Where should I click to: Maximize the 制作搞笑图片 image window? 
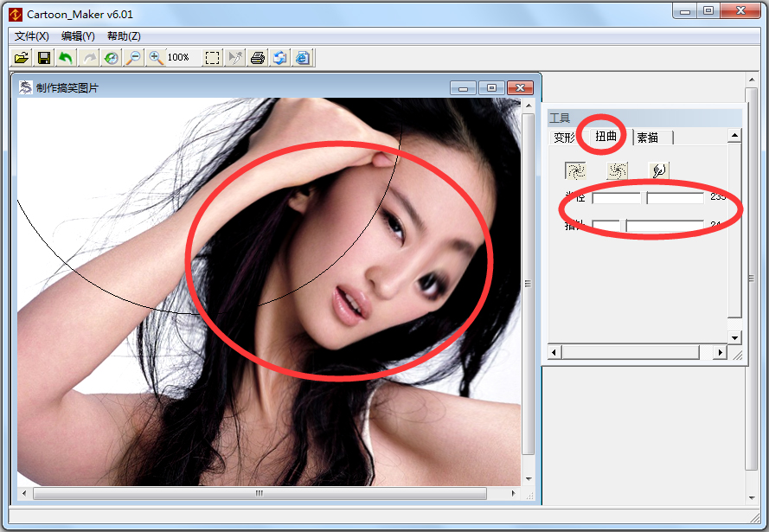pyautogui.click(x=491, y=87)
